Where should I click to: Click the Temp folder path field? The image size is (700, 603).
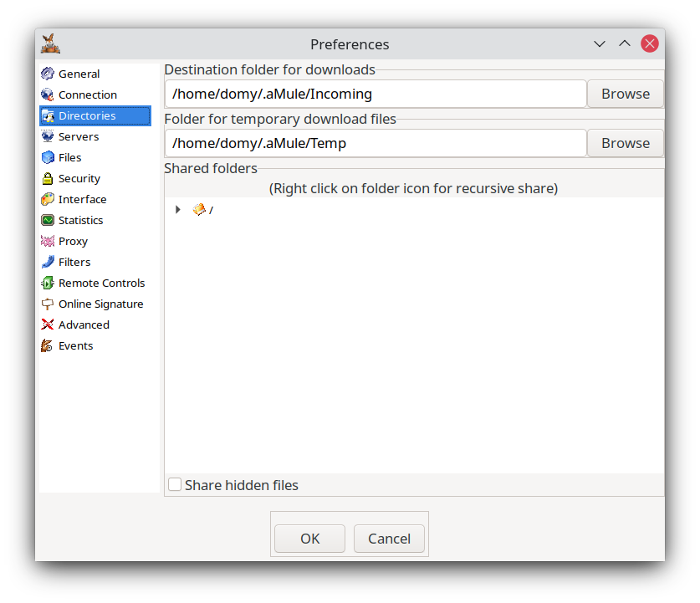click(x=376, y=143)
